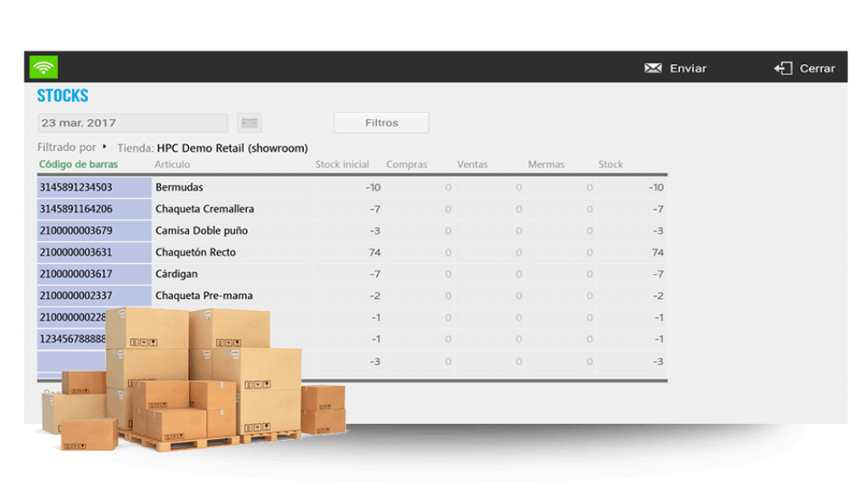Select the Cárdigan article row
868x488 pixels.
pyautogui.click(x=176, y=274)
